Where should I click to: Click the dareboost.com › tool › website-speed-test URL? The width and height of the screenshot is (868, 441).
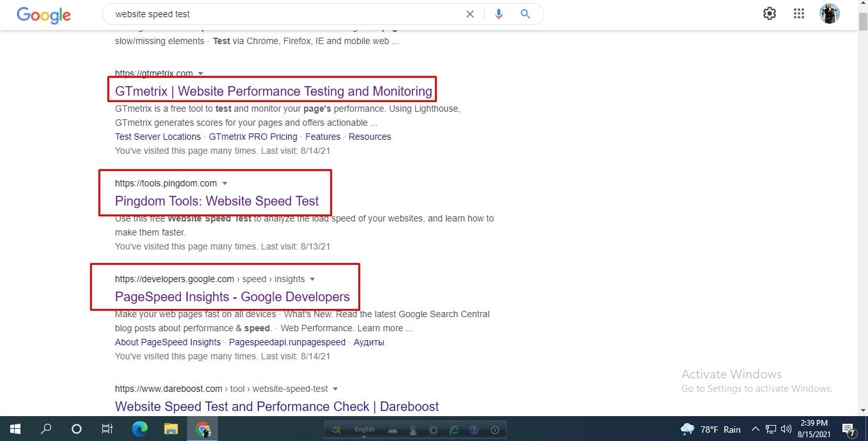(x=221, y=389)
